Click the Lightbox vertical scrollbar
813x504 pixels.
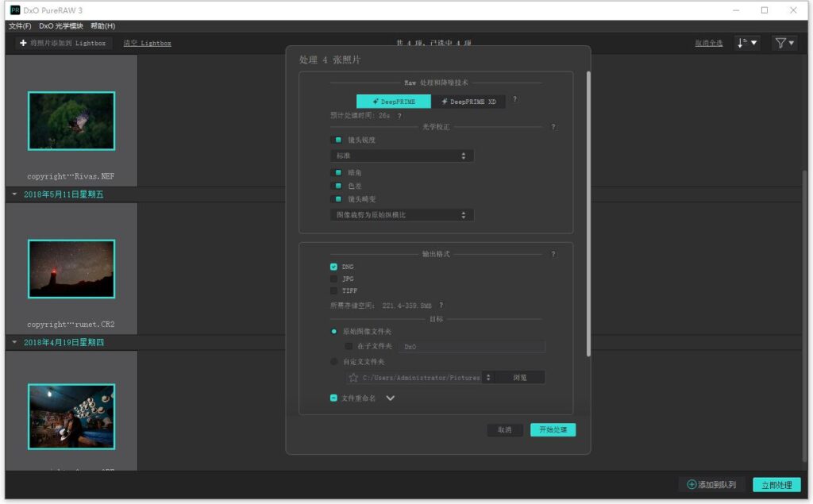(x=805, y=315)
